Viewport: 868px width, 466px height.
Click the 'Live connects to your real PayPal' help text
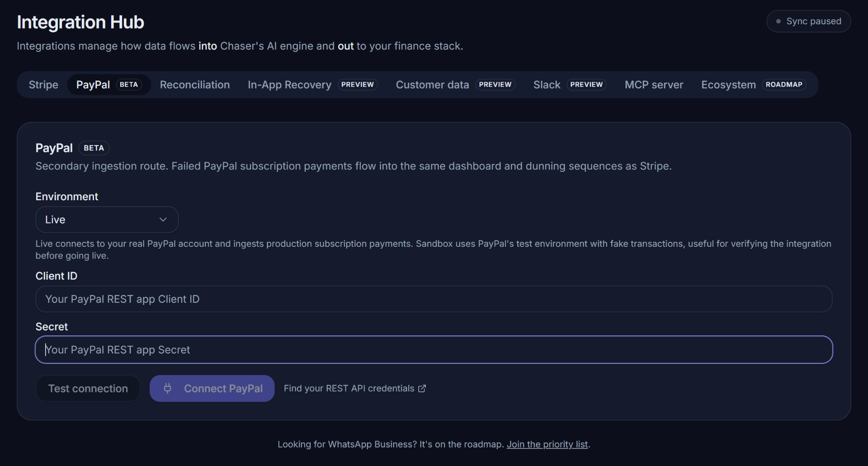coord(434,249)
